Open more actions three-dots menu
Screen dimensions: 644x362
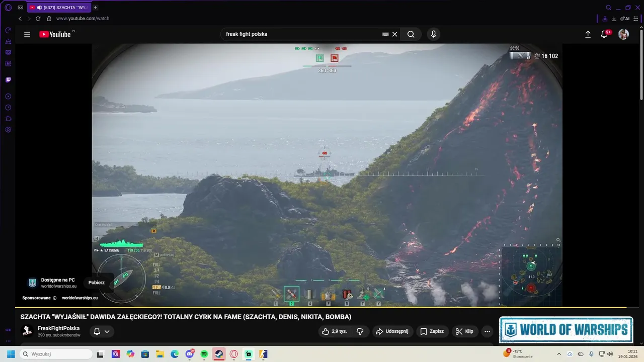(x=487, y=331)
